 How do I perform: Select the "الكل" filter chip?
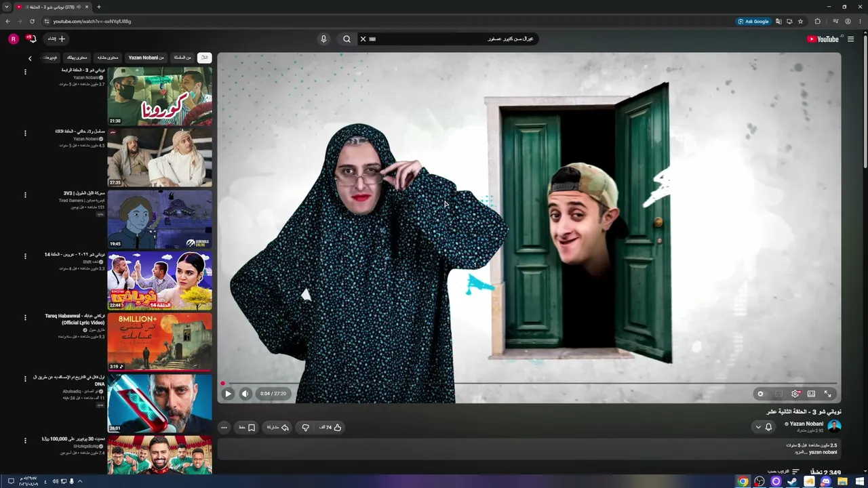[204, 58]
